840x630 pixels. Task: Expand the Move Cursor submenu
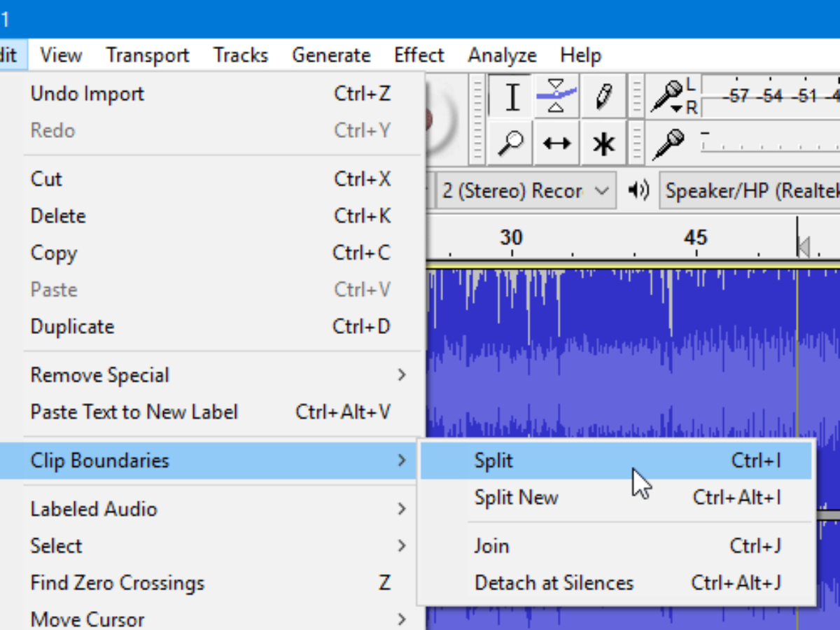click(212, 619)
